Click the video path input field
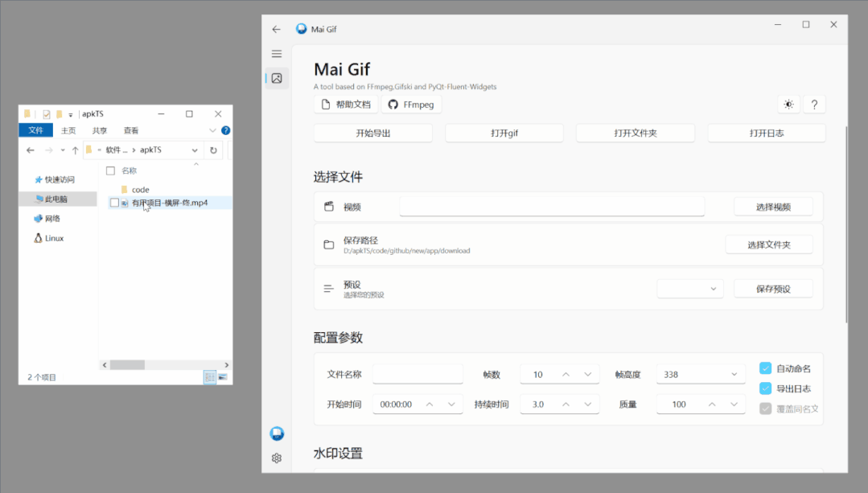Screen dimensions: 868x493 [552, 207]
